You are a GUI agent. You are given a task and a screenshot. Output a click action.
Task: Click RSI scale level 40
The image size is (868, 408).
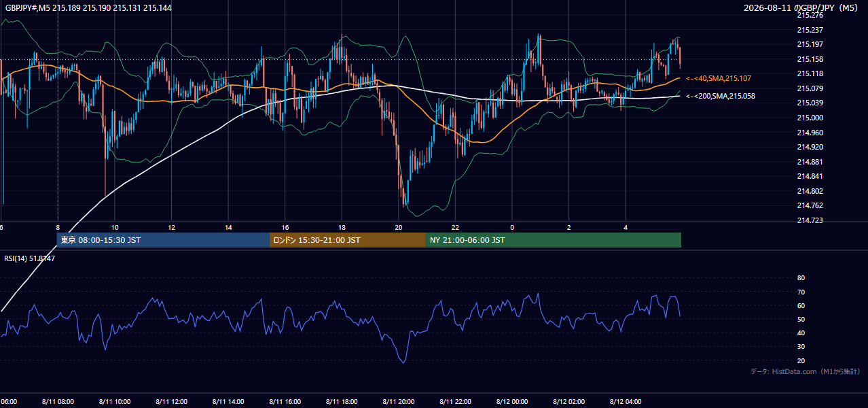[801, 333]
